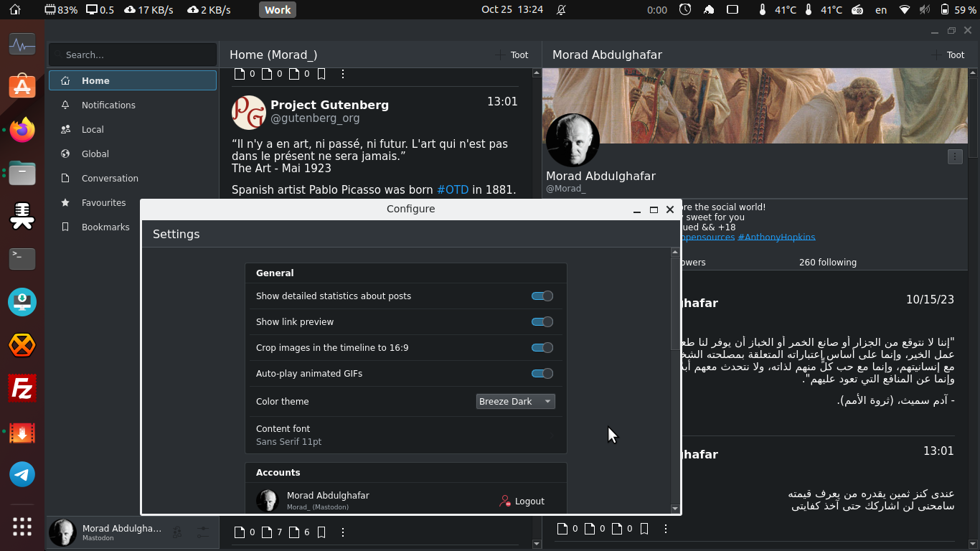Open the #OTD hashtag link

click(x=453, y=189)
